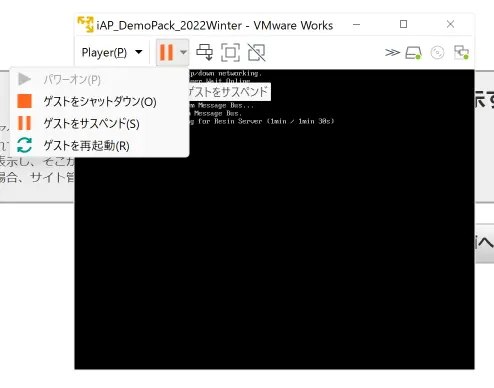Open the Player(P) menu
Viewport: 494px width, 388px height.
tap(112, 52)
